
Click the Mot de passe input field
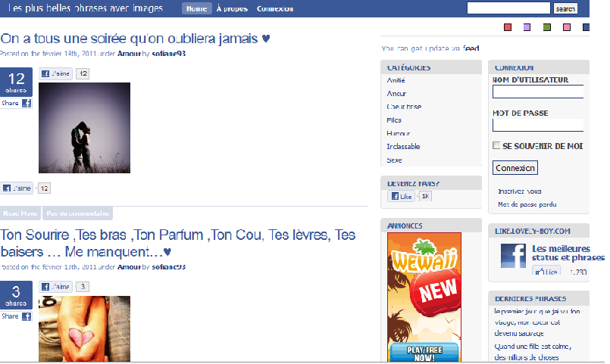538,125
